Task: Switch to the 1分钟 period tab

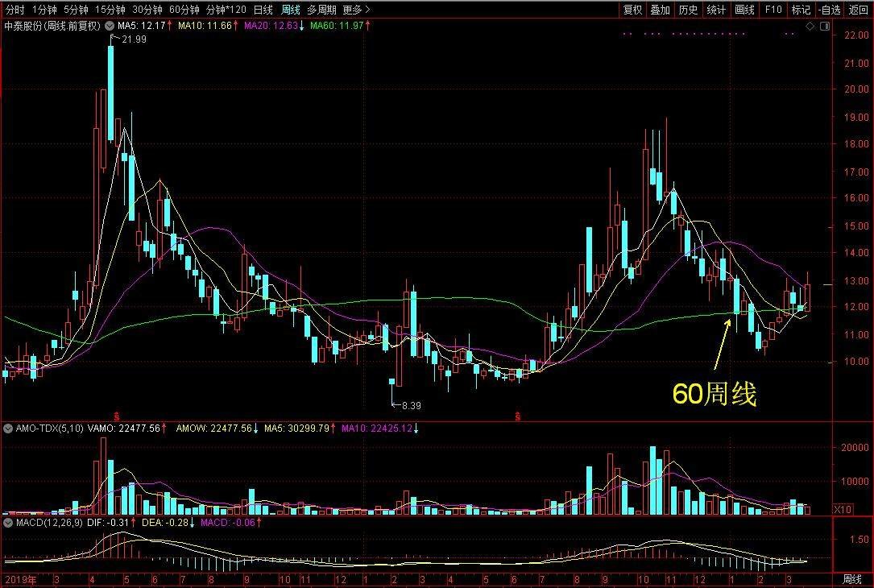Action: point(44,10)
